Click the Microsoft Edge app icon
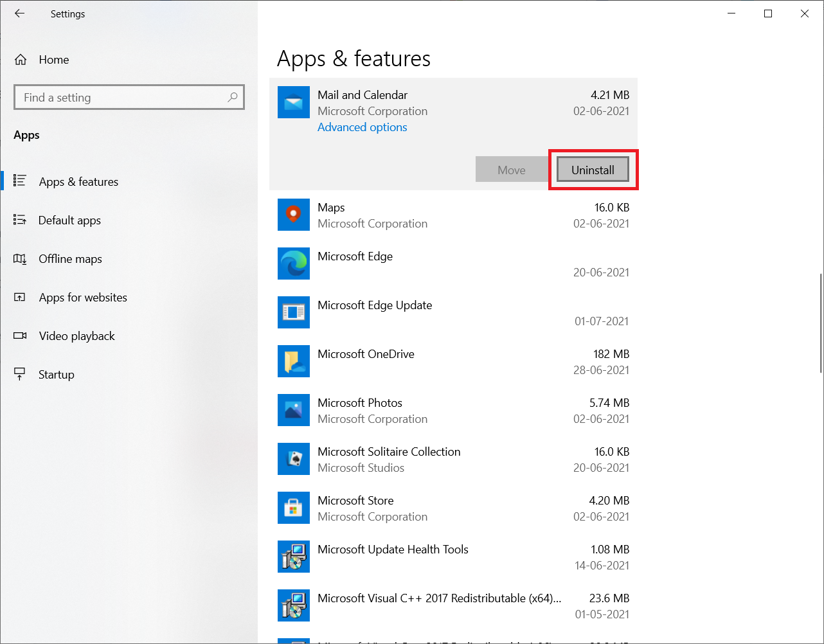Image resolution: width=824 pixels, height=644 pixels. (x=294, y=264)
